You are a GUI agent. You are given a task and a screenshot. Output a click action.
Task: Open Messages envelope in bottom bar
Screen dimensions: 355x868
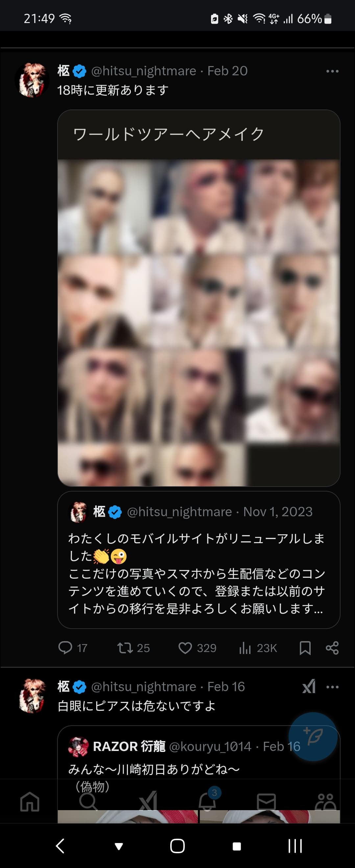pos(267,802)
